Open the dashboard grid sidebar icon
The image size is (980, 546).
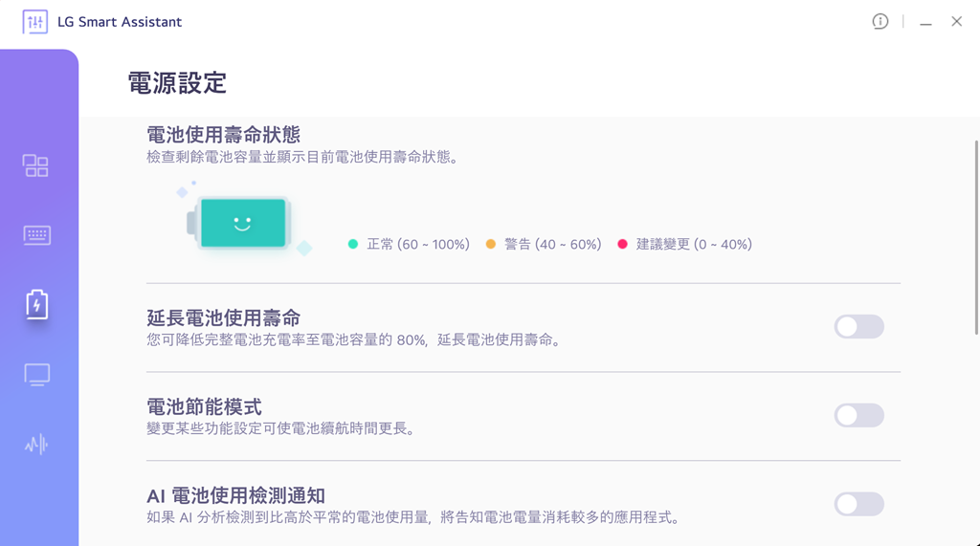[x=35, y=166]
